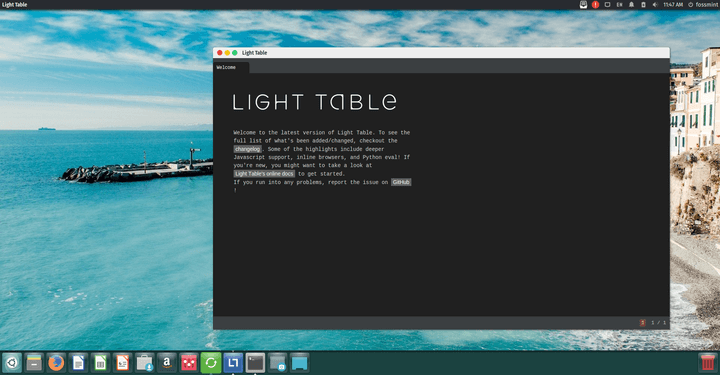The image size is (720, 375).
Task: Open the mail indicator in top panel
Action: pos(583,5)
